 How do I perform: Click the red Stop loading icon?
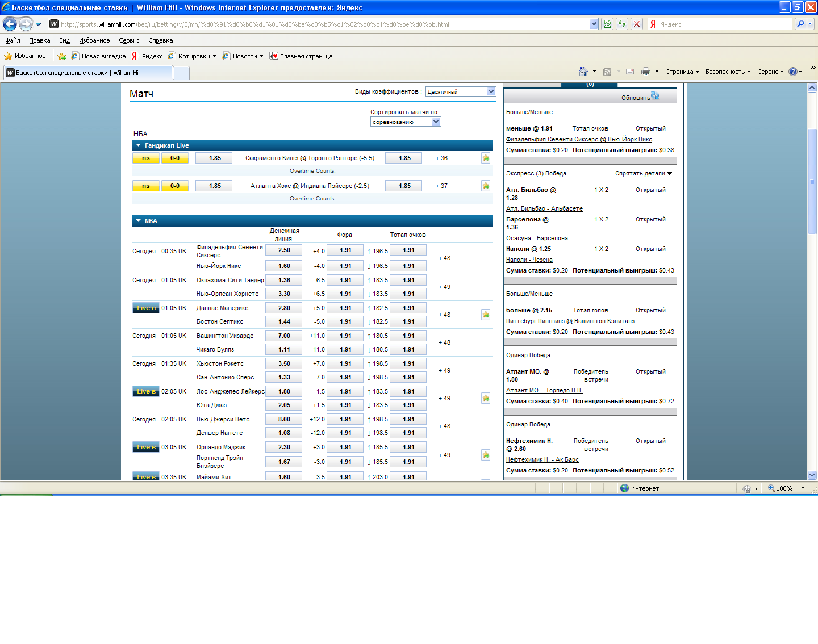point(637,24)
